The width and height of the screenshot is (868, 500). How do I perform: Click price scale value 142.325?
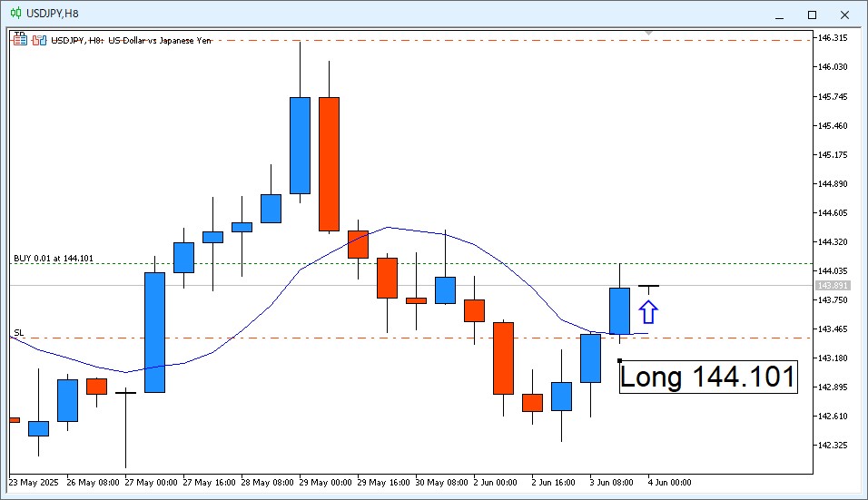coord(833,446)
